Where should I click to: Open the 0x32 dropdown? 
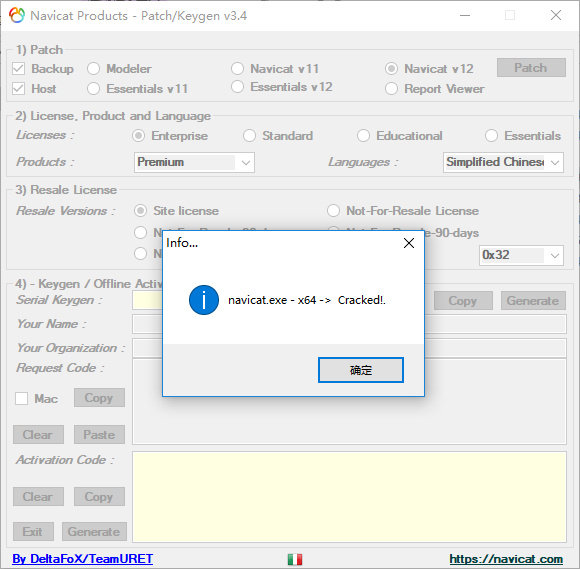click(521, 255)
